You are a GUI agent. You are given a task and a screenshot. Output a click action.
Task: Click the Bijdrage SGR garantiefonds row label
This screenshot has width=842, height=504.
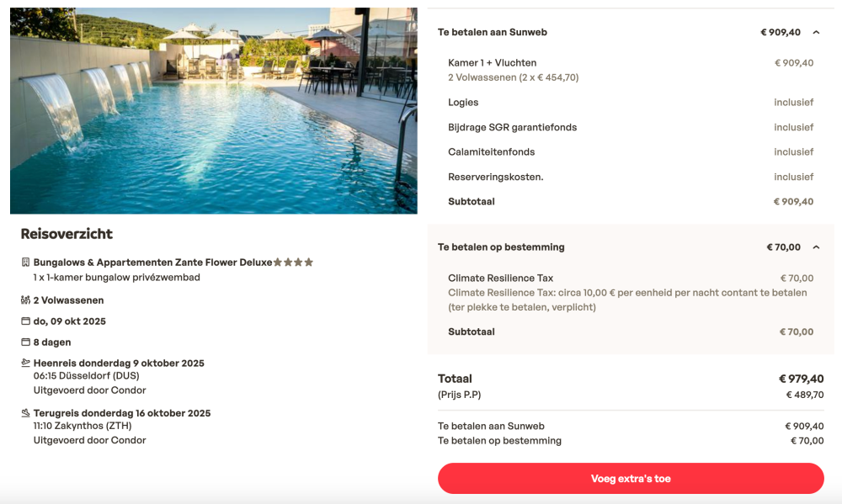512,128
